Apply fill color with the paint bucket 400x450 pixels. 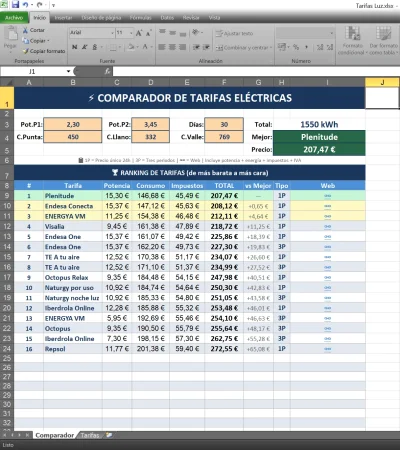(131, 47)
